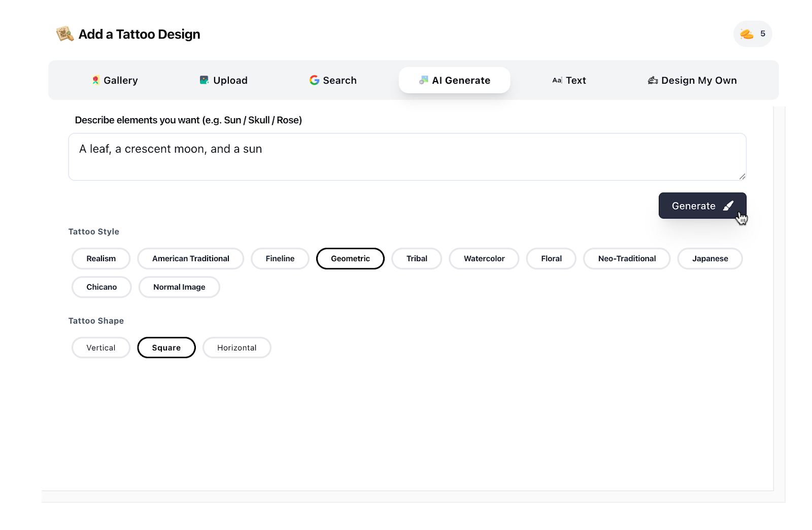Click the tattoo description text area

[406, 157]
